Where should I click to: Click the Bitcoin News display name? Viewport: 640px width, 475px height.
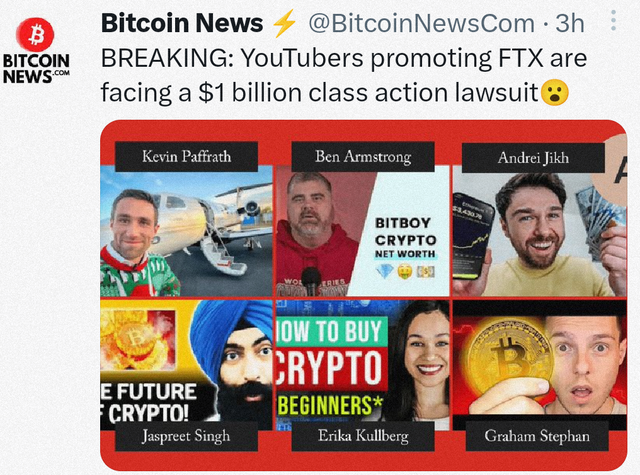click(x=182, y=23)
